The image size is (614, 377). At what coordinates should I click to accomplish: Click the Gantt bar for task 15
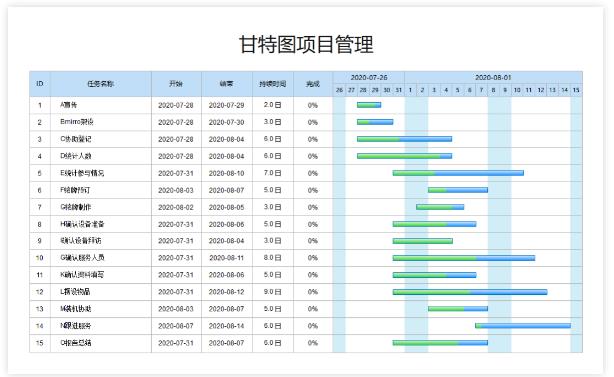[440, 343]
